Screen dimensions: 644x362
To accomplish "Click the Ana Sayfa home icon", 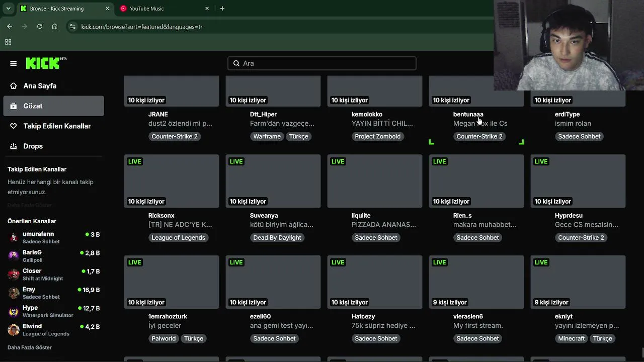I will coord(14,86).
